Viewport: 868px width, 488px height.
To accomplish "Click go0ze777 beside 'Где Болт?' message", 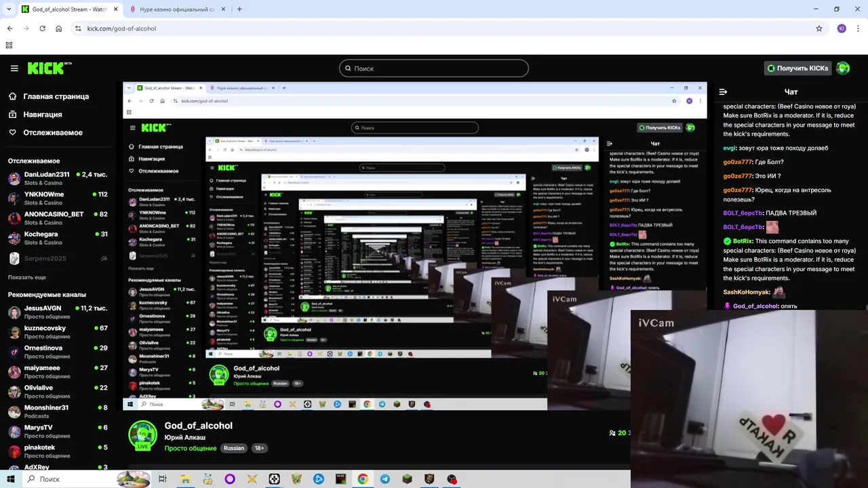I will [737, 162].
